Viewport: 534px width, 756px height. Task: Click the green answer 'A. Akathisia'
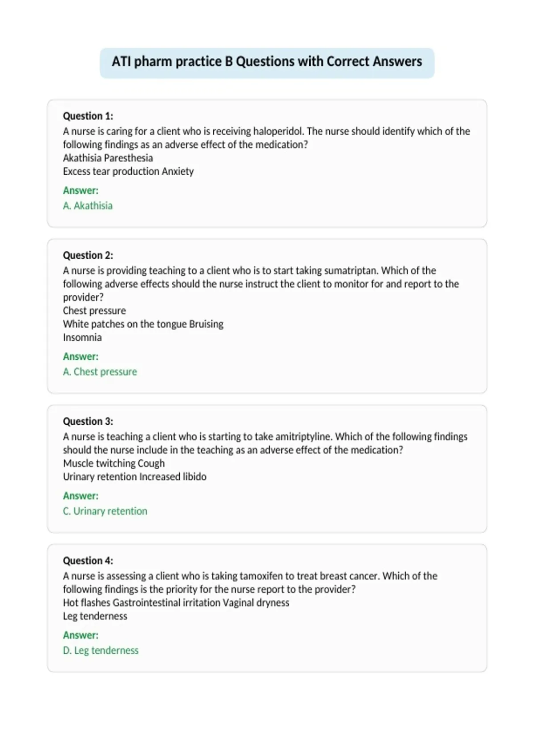[88, 205]
